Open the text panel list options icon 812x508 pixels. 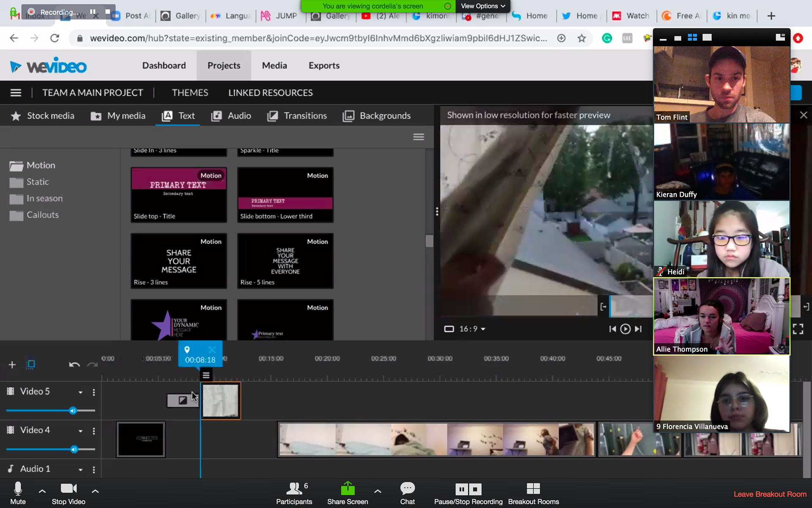[418, 137]
